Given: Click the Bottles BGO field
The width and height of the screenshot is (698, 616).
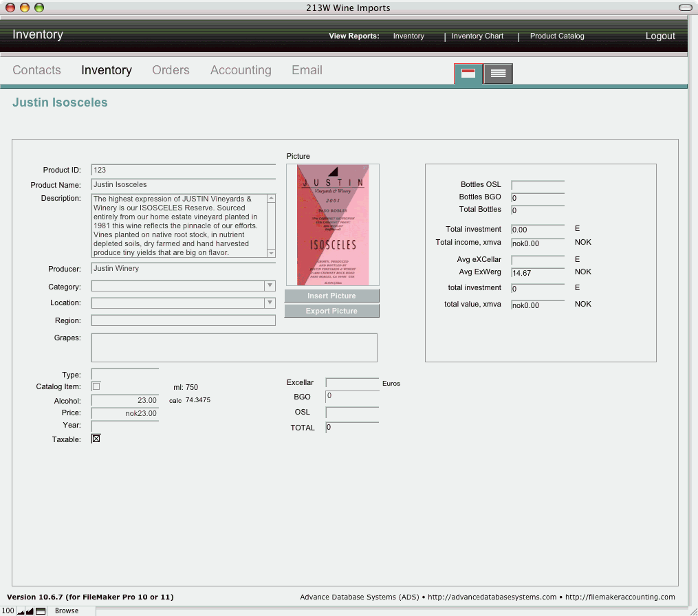Looking at the screenshot, I should 538,197.
